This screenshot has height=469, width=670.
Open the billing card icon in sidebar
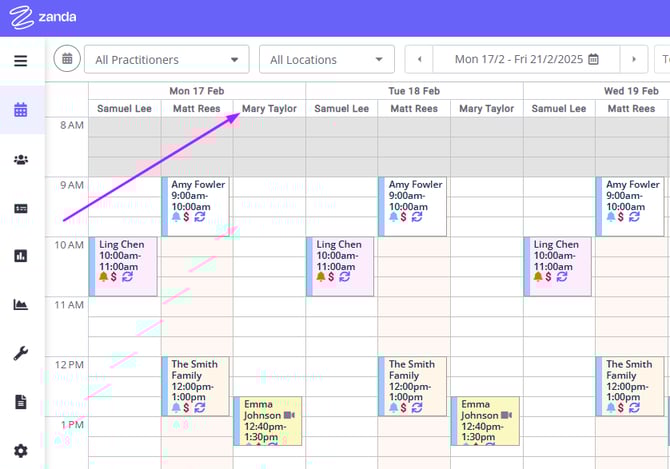[20, 208]
